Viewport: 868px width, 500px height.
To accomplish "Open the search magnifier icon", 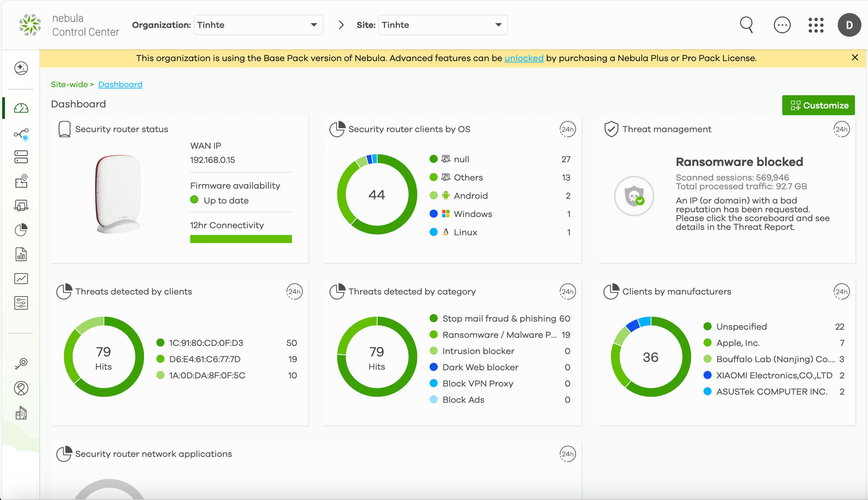I will click(746, 25).
